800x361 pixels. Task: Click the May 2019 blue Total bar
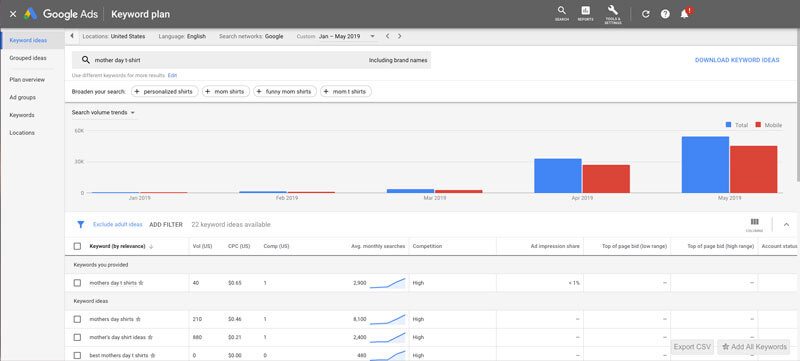coord(705,165)
